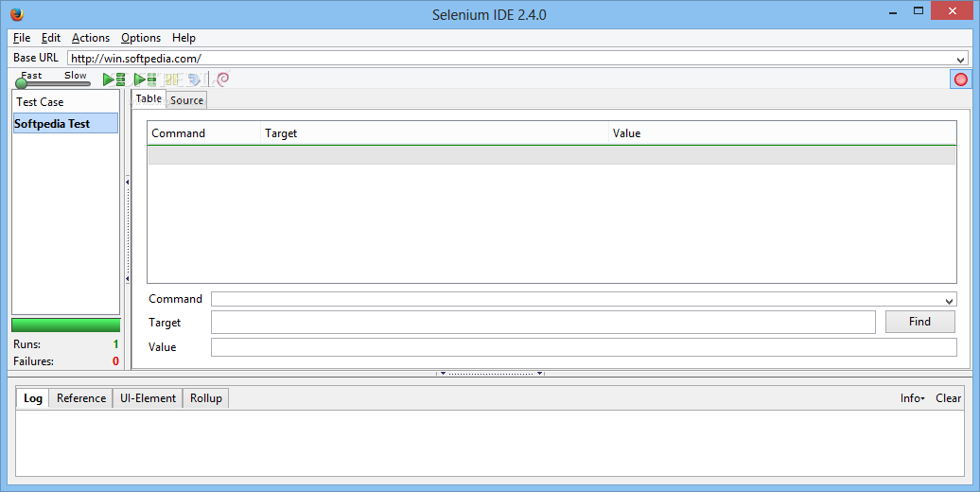
Task: Open the UI-Element tab
Action: coord(149,398)
